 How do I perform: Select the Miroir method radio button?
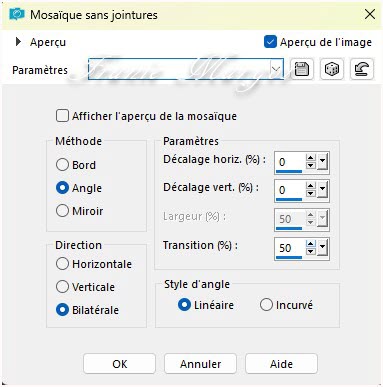tap(62, 211)
